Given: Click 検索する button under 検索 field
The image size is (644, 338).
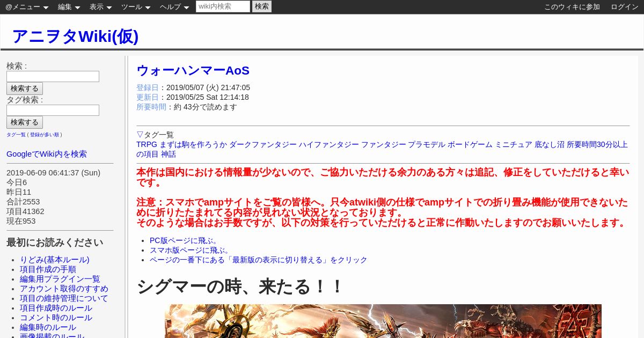Looking at the screenshot, I should pyautogui.click(x=25, y=89).
